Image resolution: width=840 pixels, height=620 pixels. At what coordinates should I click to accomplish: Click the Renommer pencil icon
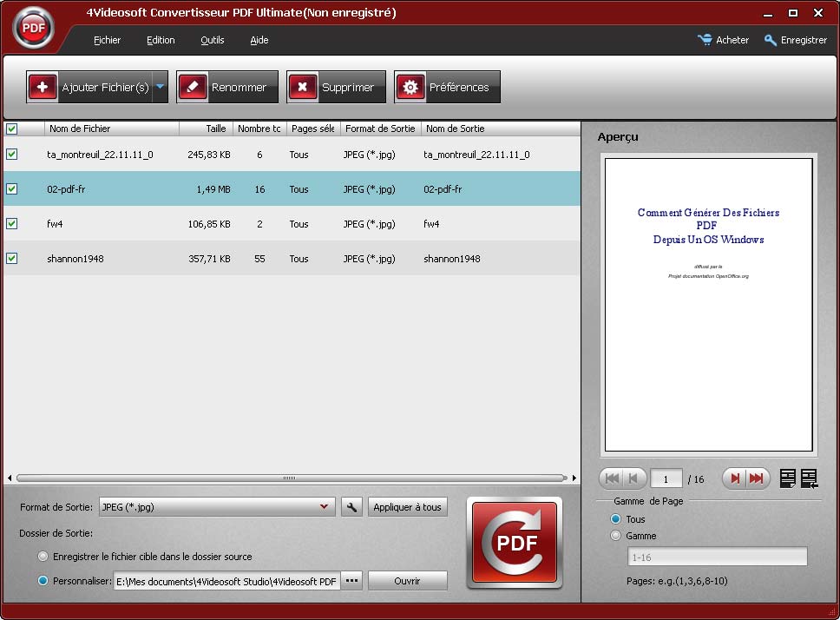(x=193, y=87)
